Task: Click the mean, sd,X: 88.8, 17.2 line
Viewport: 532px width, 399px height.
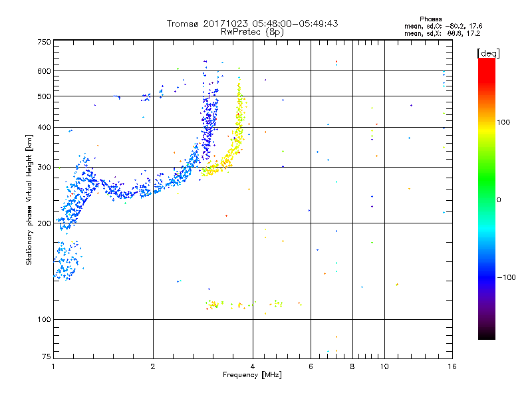Action: click(x=442, y=33)
